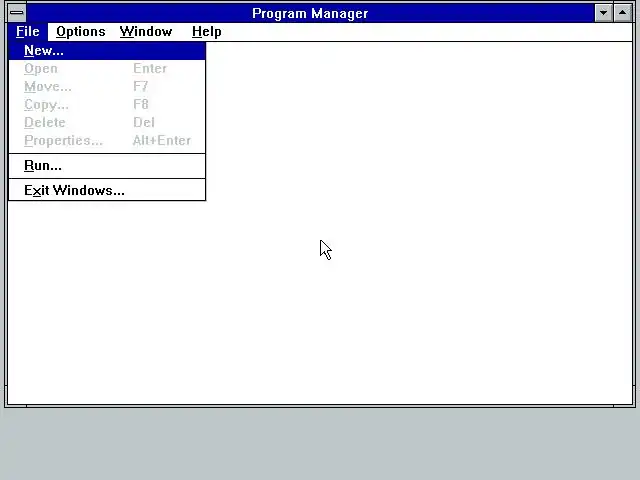
Task: Choose Run... from the File menu
Action: point(107,166)
